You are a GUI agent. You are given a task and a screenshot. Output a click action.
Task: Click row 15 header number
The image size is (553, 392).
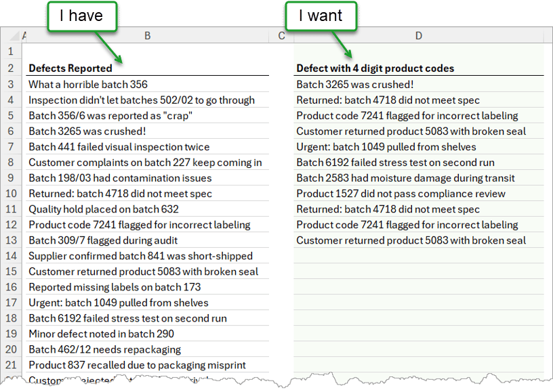tap(11, 271)
